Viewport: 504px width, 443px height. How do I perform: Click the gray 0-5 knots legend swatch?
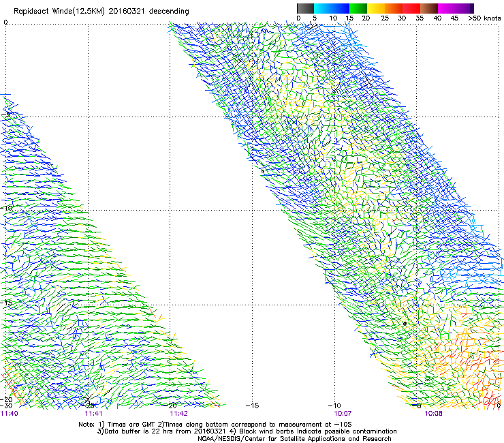[x=305, y=8]
